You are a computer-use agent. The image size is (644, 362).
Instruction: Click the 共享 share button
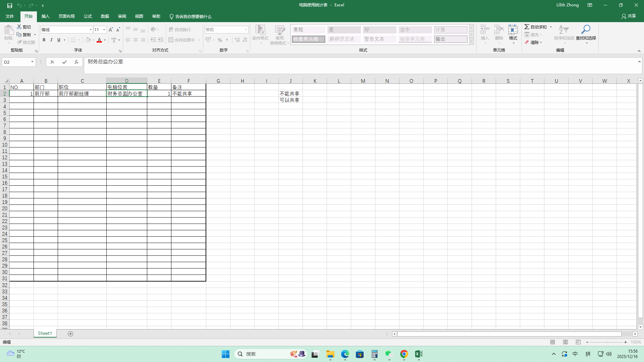[629, 16]
